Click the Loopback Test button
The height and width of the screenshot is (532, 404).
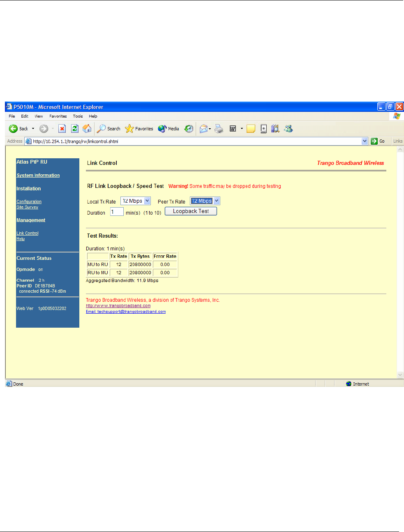click(191, 211)
